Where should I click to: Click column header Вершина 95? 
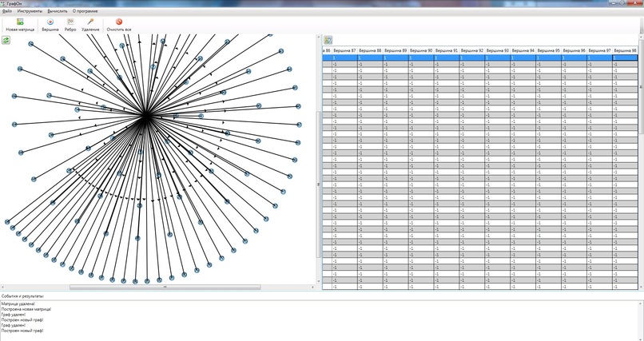coord(548,50)
